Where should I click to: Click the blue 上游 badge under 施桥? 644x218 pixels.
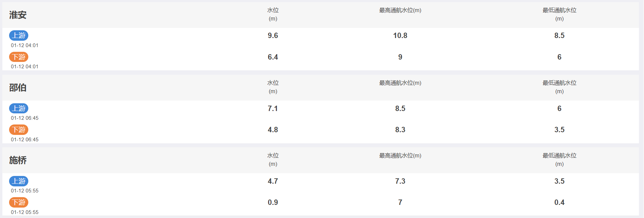point(19,181)
